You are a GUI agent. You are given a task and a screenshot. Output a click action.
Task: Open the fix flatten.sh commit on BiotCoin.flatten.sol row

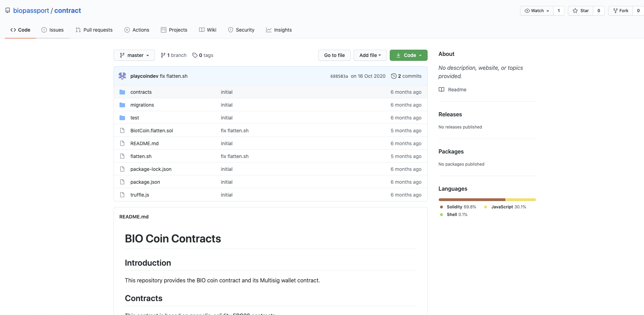[235, 131]
